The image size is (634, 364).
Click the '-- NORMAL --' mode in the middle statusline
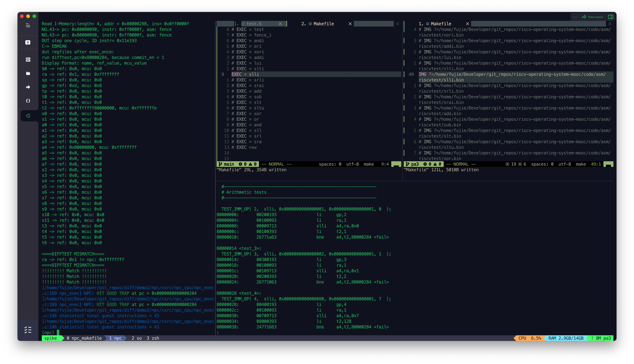tap(276, 164)
